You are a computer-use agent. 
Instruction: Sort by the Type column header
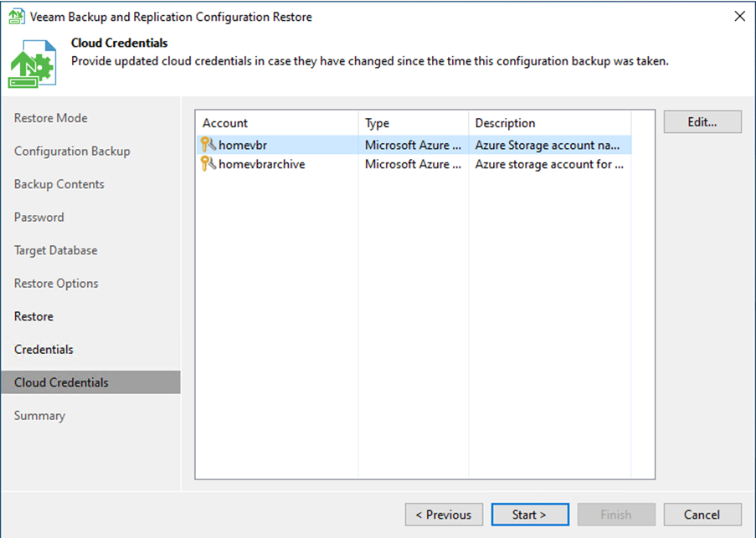414,123
